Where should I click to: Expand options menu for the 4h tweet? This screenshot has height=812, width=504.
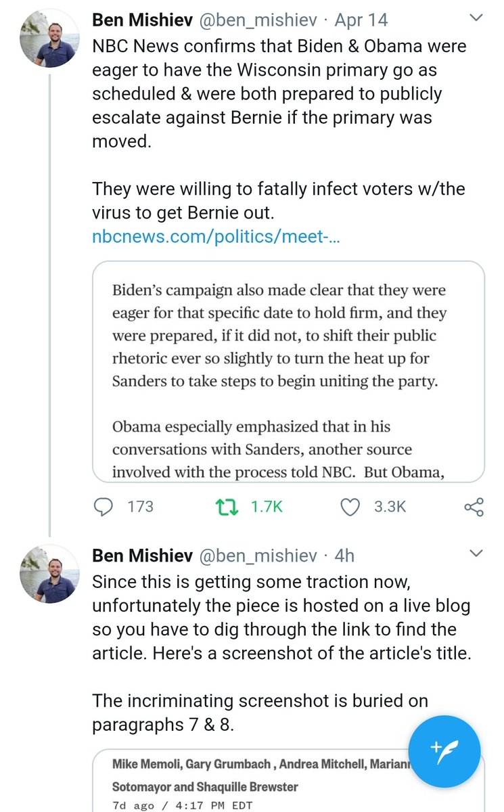point(476,555)
